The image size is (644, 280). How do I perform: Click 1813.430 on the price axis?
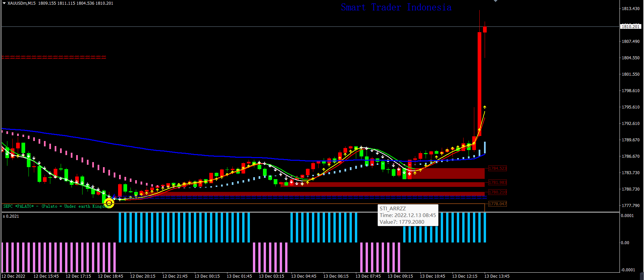click(x=631, y=9)
